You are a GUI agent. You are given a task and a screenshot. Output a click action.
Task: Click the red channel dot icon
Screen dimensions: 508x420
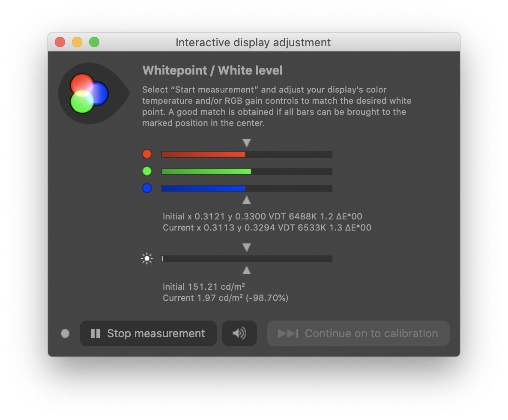point(147,154)
